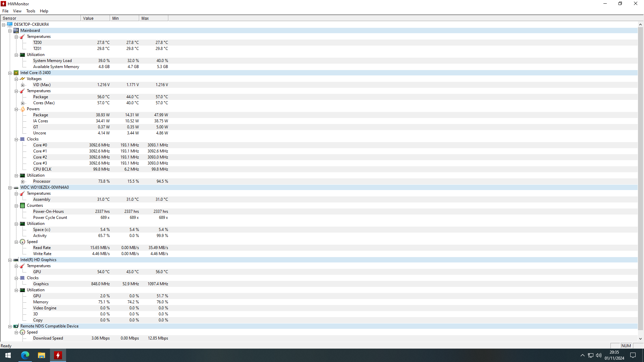This screenshot has width=644, height=362.
Task: Open the notification center icon
Action: [x=633, y=355]
